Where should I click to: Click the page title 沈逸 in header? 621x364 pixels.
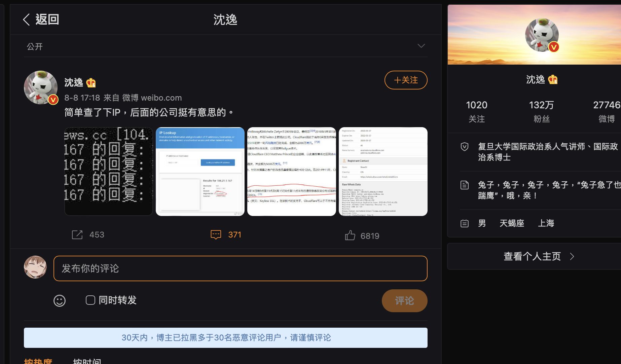pyautogui.click(x=225, y=20)
